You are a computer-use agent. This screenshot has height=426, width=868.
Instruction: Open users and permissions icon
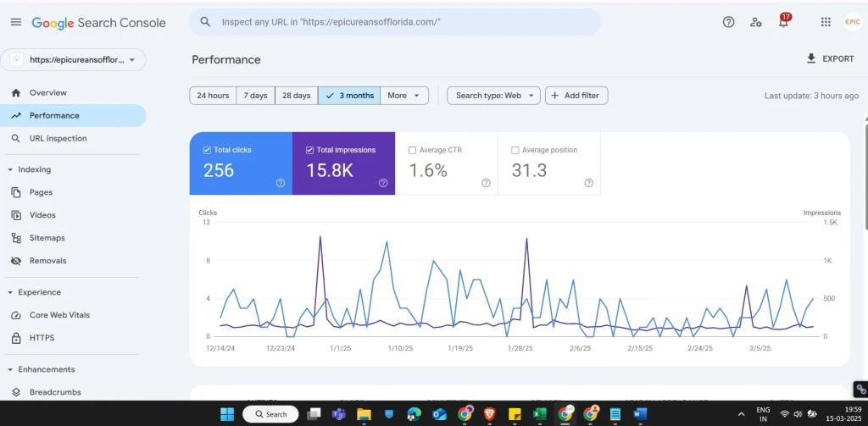pyautogui.click(x=755, y=22)
